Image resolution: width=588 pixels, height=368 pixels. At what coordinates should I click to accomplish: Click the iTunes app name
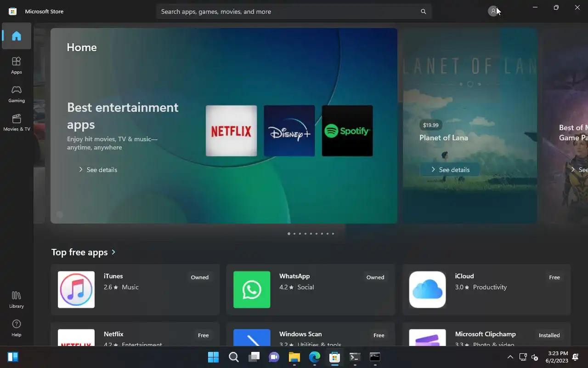click(113, 276)
